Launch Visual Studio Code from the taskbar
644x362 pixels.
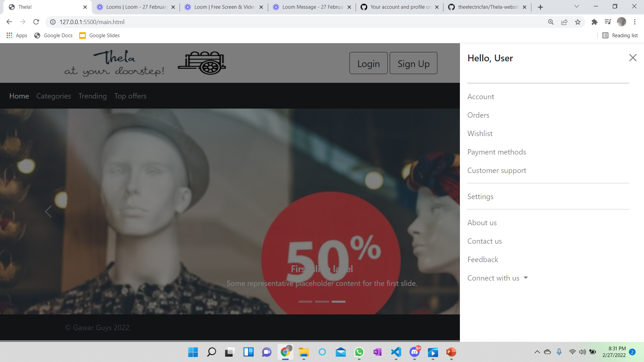click(x=396, y=352)
